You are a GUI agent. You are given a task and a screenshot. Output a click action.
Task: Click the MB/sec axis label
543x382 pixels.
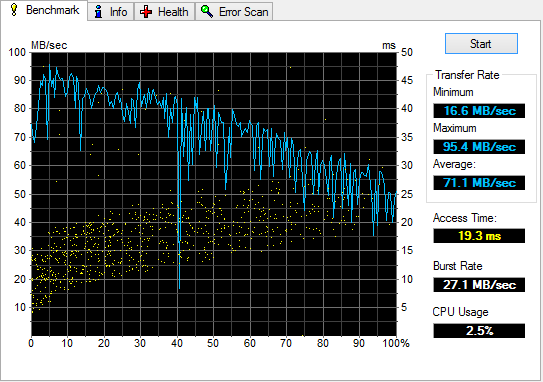(x=49, y=45)
